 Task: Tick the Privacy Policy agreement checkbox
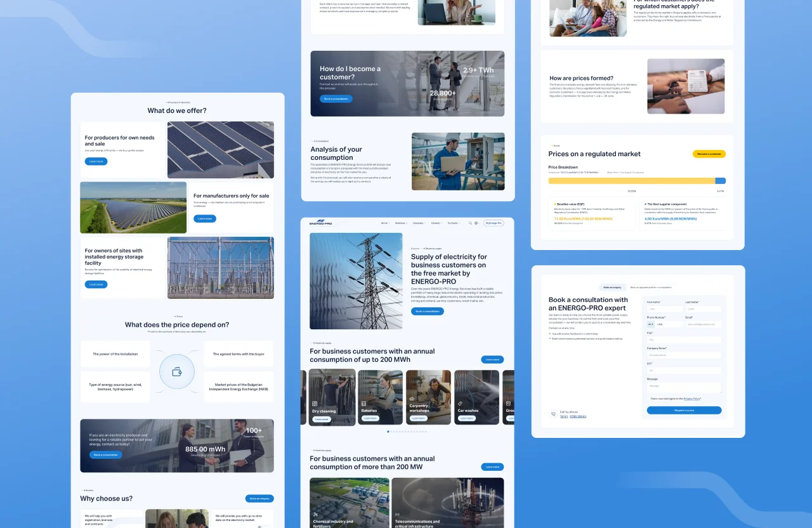point(649,399)
